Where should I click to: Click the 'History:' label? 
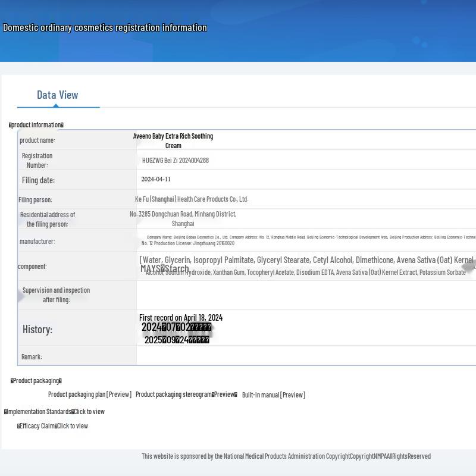[x=37, y=330]
